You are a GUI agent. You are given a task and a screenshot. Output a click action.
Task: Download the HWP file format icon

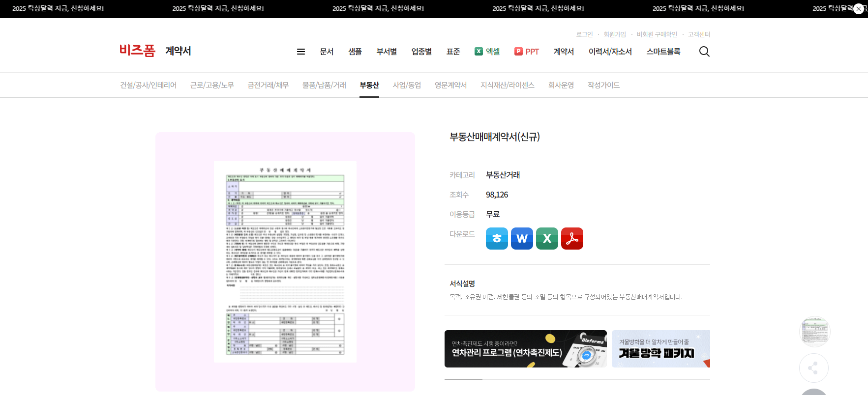coord(497,238)
